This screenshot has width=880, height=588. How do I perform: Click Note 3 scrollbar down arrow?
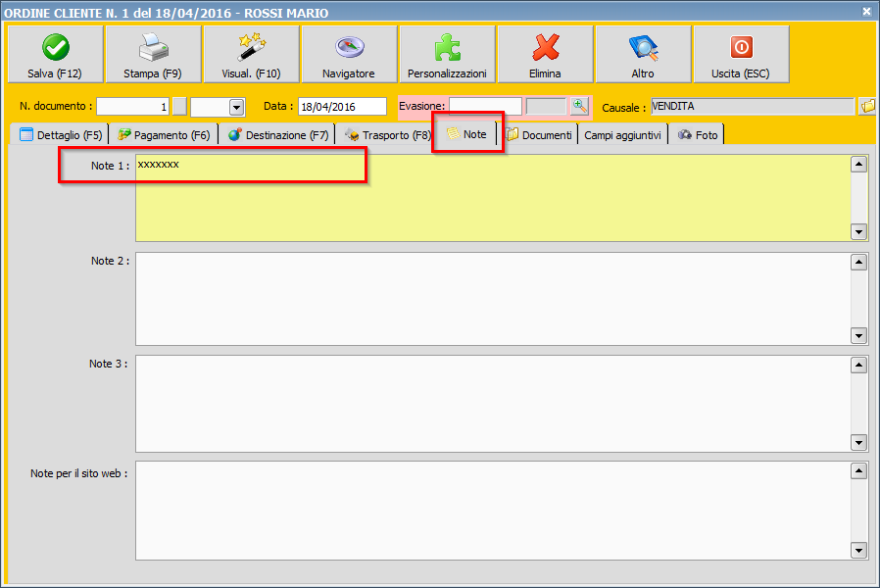coord(858,442)
